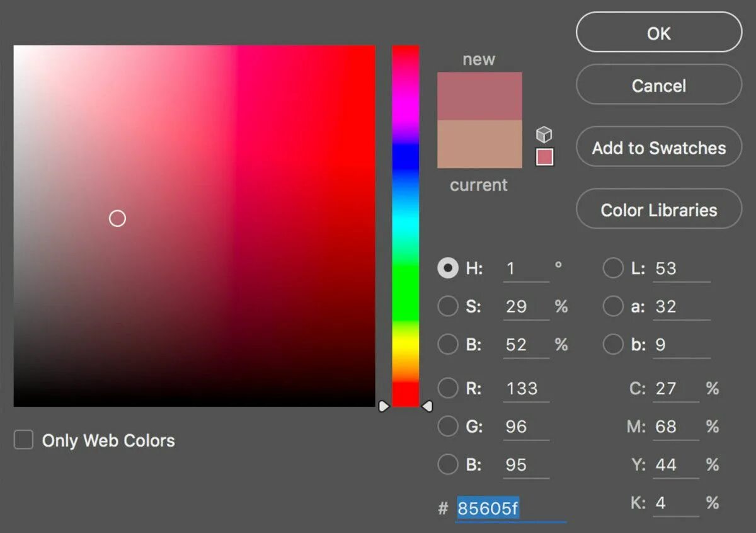The height and width of the screenshot is (533, 756).
Task: Click the H hue value field
Action: (x=526, y=269)
